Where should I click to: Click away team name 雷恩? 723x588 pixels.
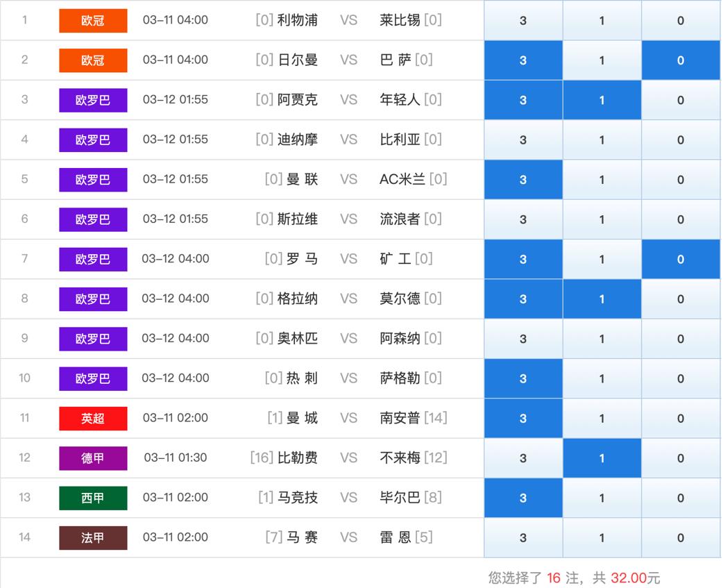[395, 537]
